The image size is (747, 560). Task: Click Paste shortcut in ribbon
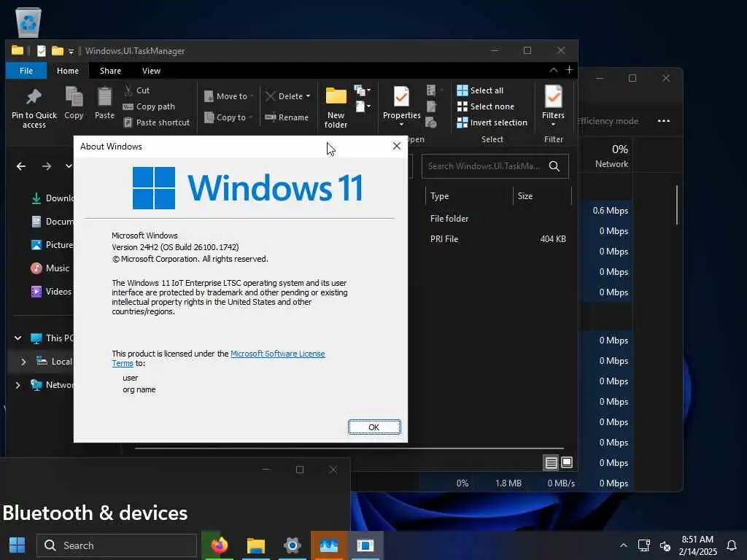pyautogui.click(x=157, y=122)
